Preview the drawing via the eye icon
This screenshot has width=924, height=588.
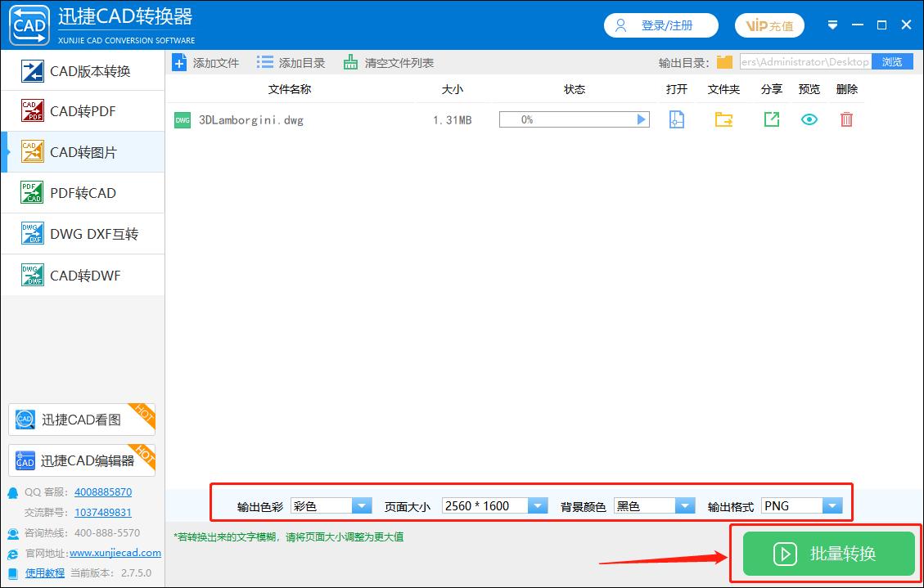(x=809, y=119)
